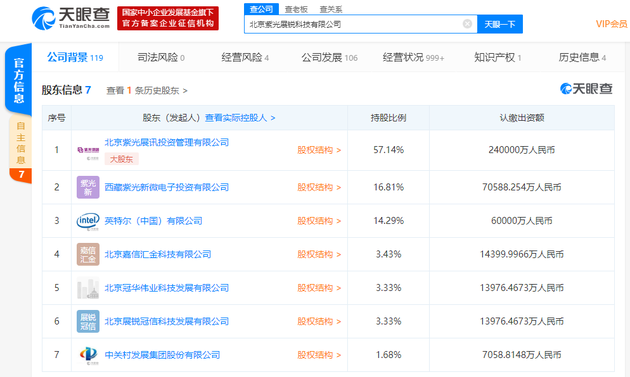630x377 pixels.
Task: View the 1 historical shareholder link
Action: pyautogui.click(x=147, y=90)
